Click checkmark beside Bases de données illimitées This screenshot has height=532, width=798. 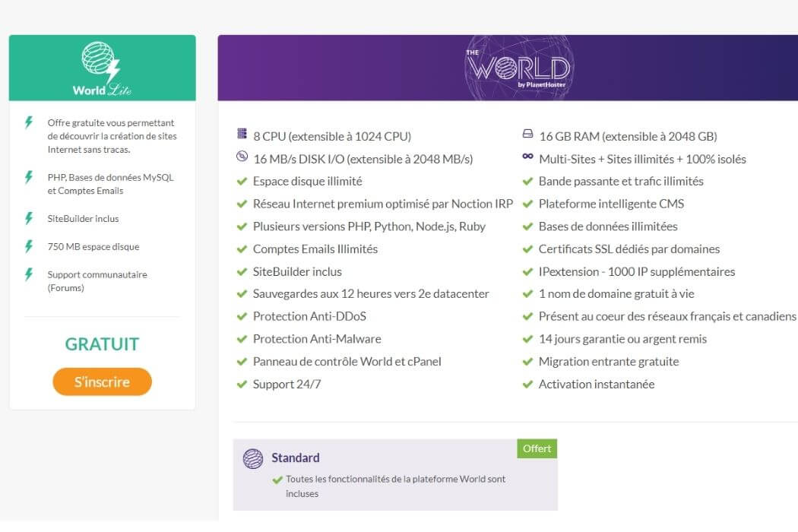click(x=527, y=226)
